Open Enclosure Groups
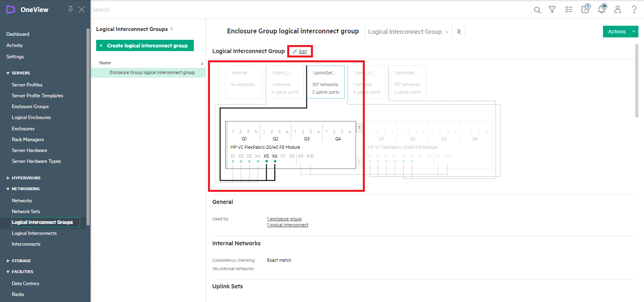Viewport: 644px width, 302px height. pyautogui.click(x=30, y=107)
